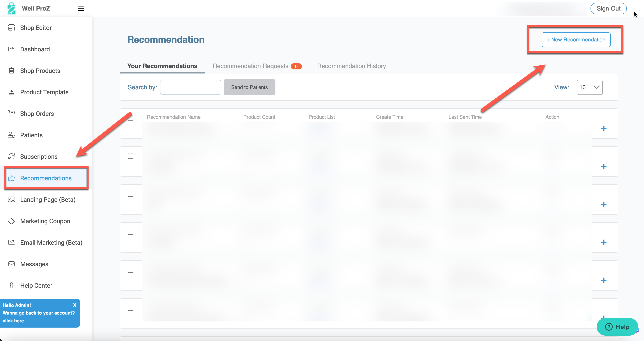Select the Subscriptions refresh icon
Screen dimensions: 644x341
pos(11,156)
